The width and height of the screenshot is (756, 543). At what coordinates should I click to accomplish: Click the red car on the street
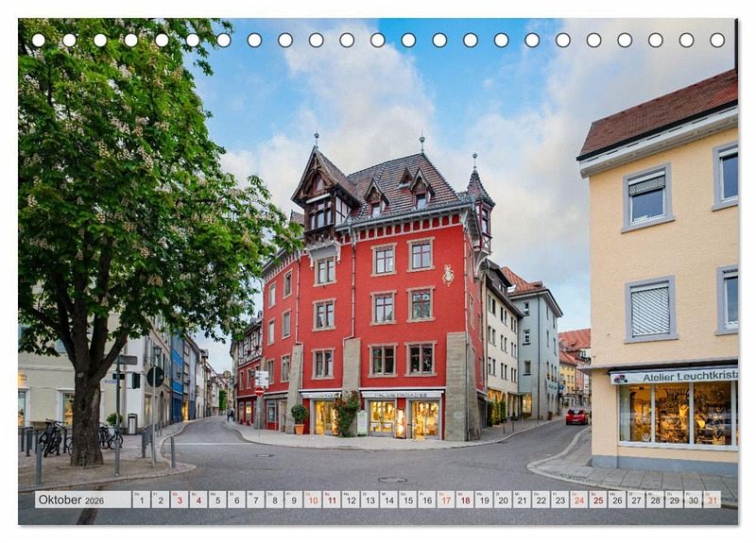[x=576, y=416]
